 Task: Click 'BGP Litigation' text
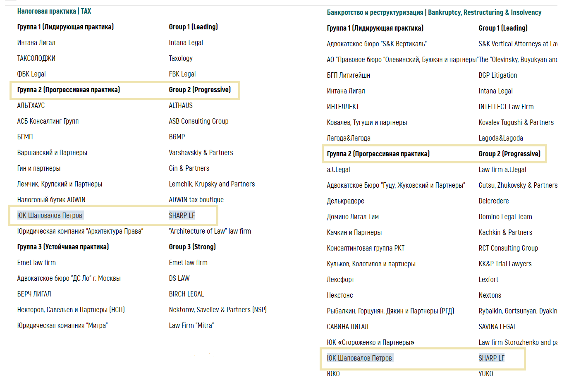[498, 75]
